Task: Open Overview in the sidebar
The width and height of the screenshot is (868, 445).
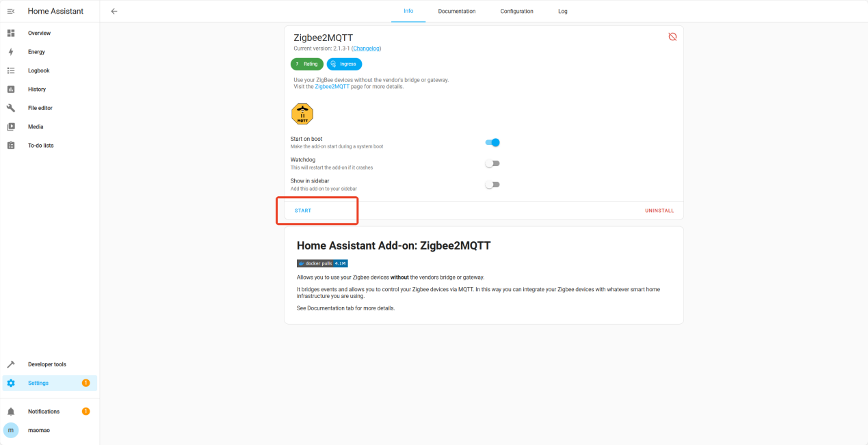Action: click(50, 33)
